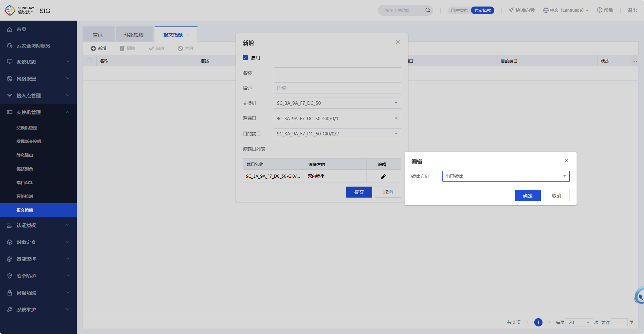Image resolution: width=644 pixels, height=334 pixels.
Task: Click the 认证授权 user icon
Action: tap(10, 225)
